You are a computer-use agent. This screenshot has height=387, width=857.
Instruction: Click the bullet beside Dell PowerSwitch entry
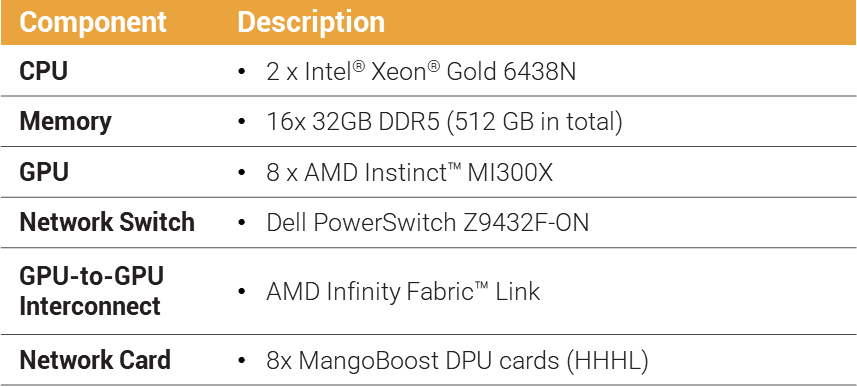(242, 223)
